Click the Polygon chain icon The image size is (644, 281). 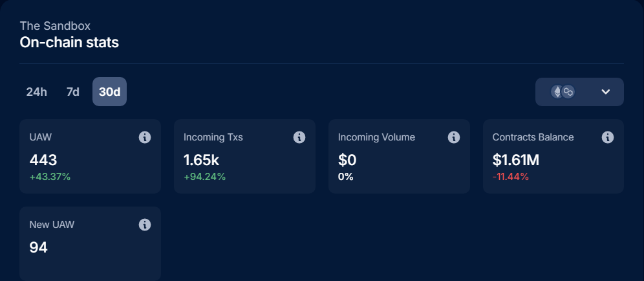point(568,92)
